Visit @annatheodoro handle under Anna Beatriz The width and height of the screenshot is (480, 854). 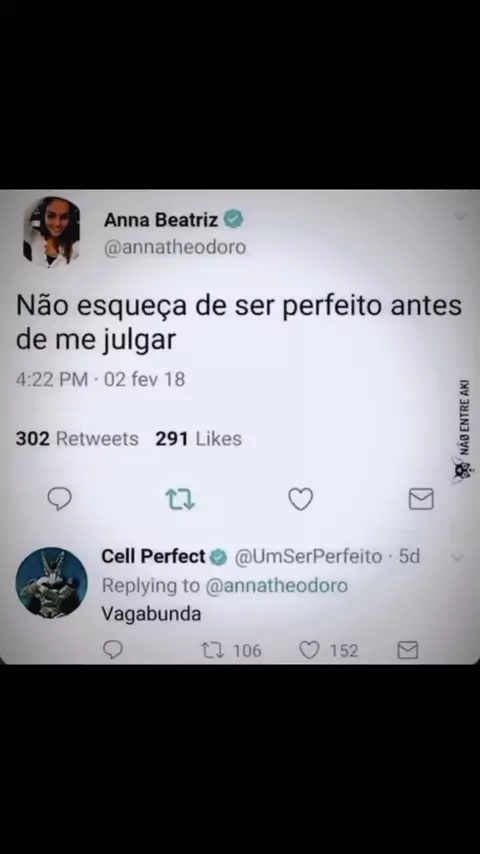pyautogui.click(x=175, y=247)
